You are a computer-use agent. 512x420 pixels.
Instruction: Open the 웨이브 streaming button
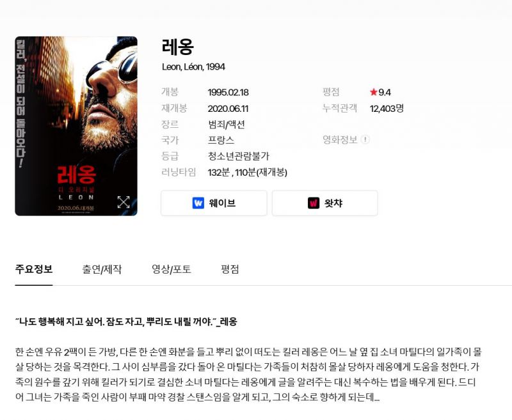tap(214, 203)
